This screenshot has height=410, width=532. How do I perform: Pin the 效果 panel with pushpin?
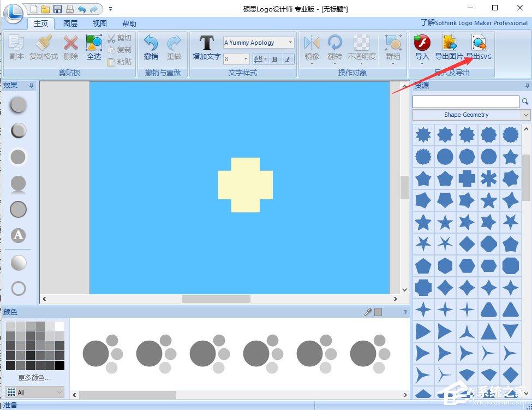(32, 86)
